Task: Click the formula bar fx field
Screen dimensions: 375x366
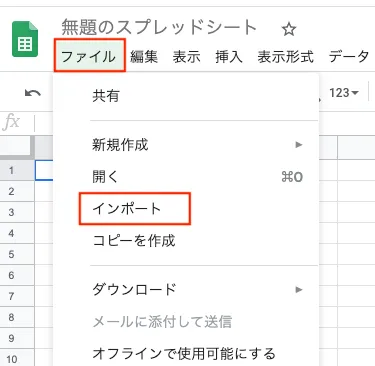Action: (x=12, y=122)
